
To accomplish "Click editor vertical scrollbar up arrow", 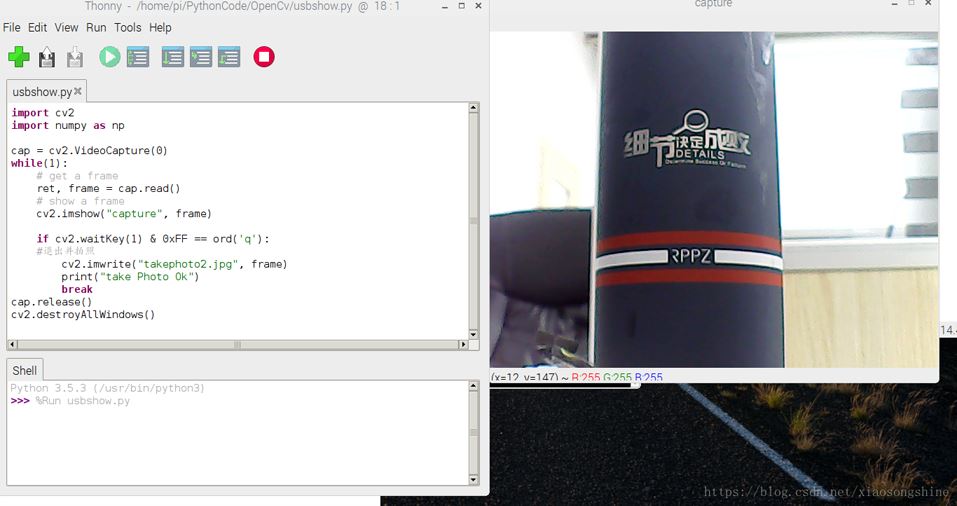I will (x=473, y=108).
